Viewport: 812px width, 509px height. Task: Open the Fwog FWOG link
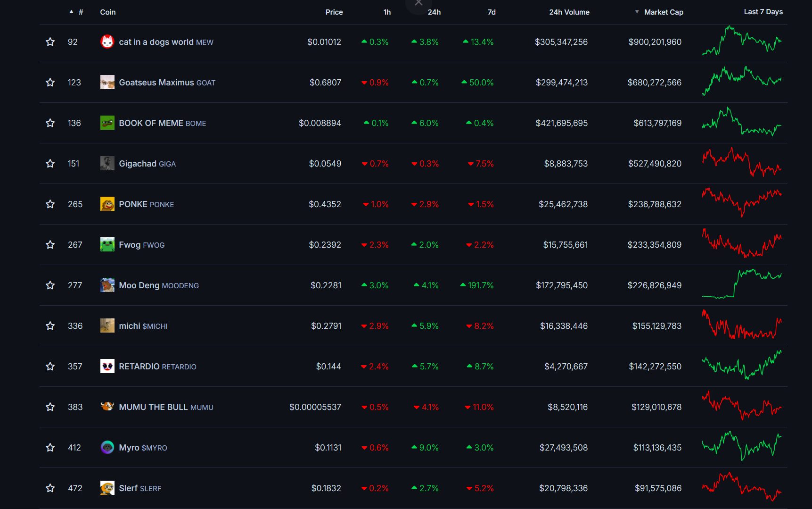click(x=141, y=245)
